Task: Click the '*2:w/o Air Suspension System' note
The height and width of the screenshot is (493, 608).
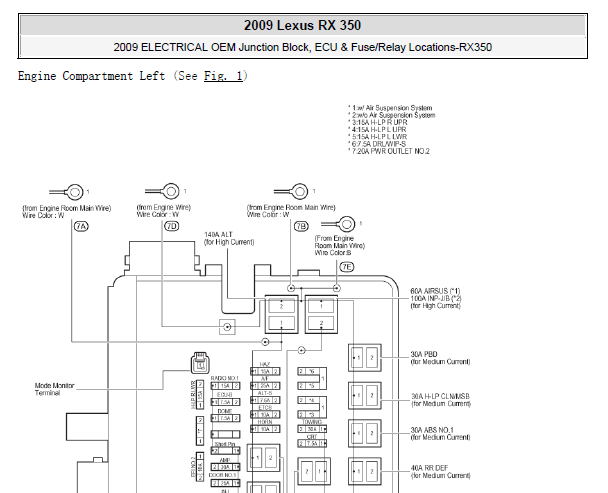Action: pyautogui.click(x=392, y=115)
